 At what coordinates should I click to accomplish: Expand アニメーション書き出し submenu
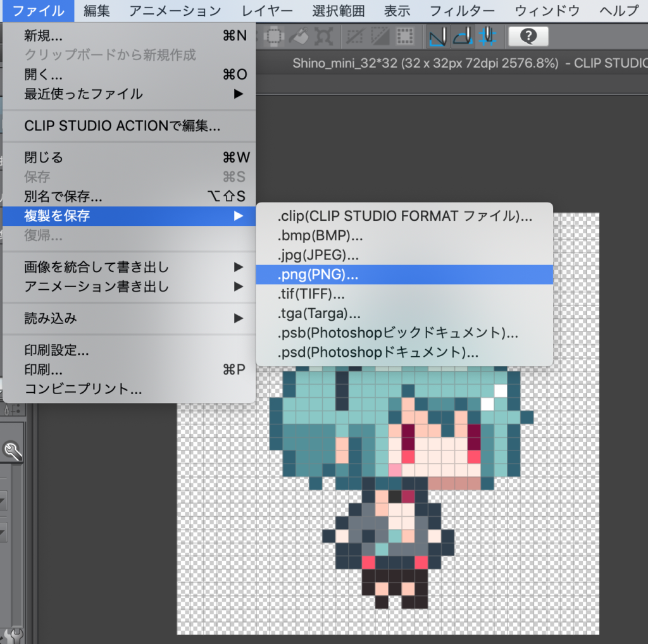[x=129, y=287]
